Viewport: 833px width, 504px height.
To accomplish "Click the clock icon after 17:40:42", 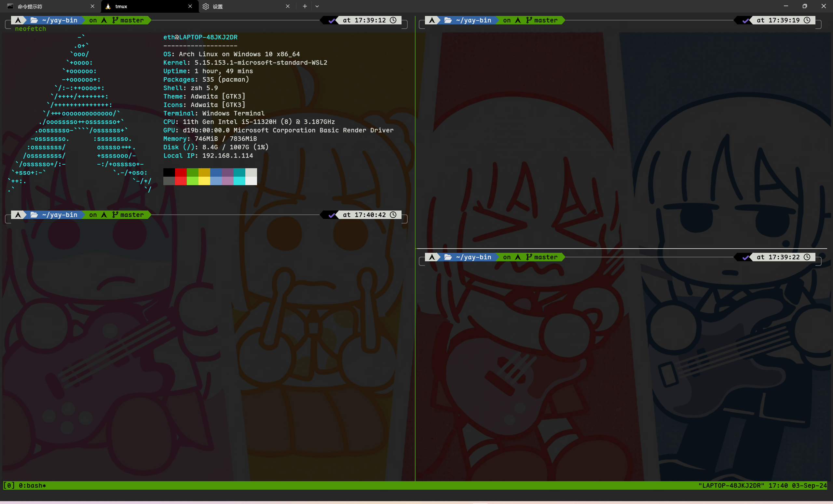I will click(x=393, y=215).
